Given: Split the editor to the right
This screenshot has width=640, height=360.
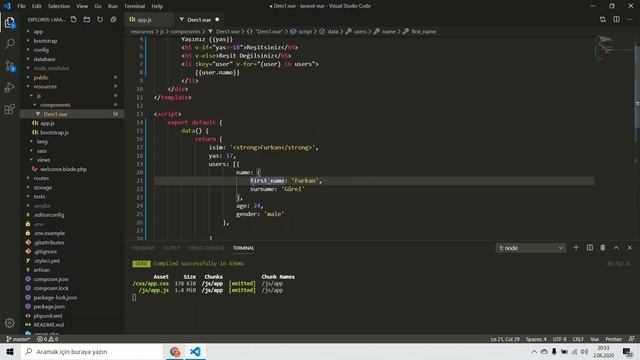Looking at the screenshot, I should click(616, 19).
